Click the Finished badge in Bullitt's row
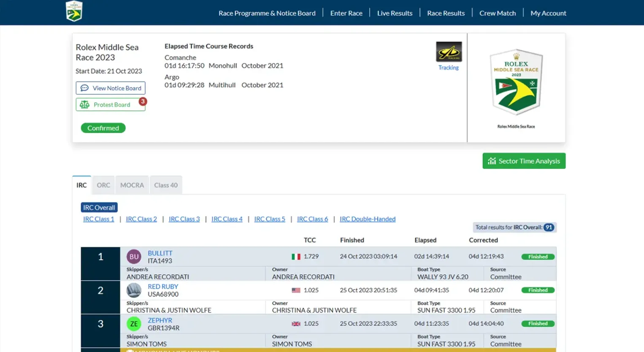Viewport: 644px width, 352px height. click(538, 256)
